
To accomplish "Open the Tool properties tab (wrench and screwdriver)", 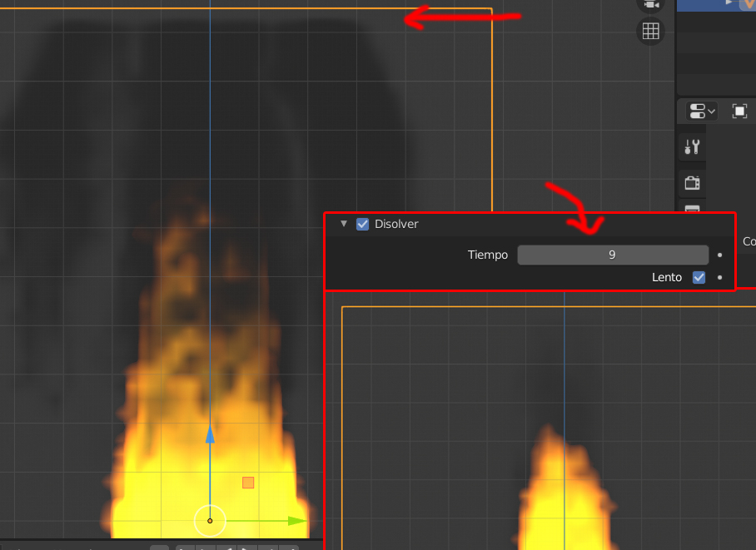I will tap(692, 146).
